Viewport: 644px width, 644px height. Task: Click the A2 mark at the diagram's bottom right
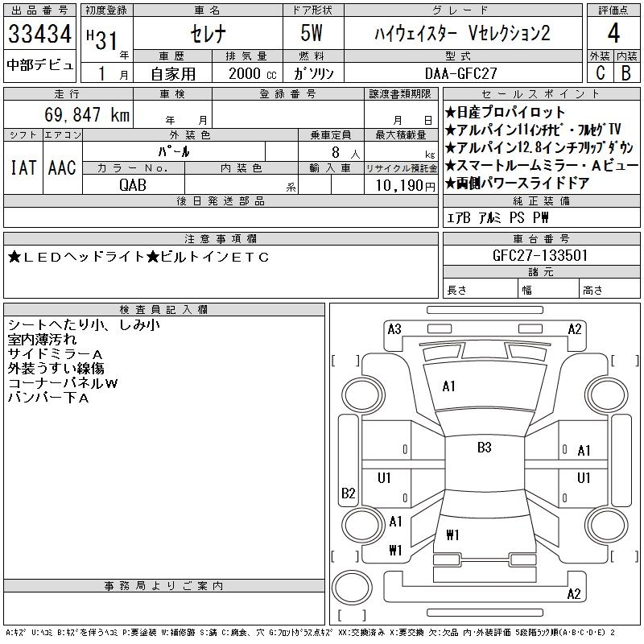point(574,594)
